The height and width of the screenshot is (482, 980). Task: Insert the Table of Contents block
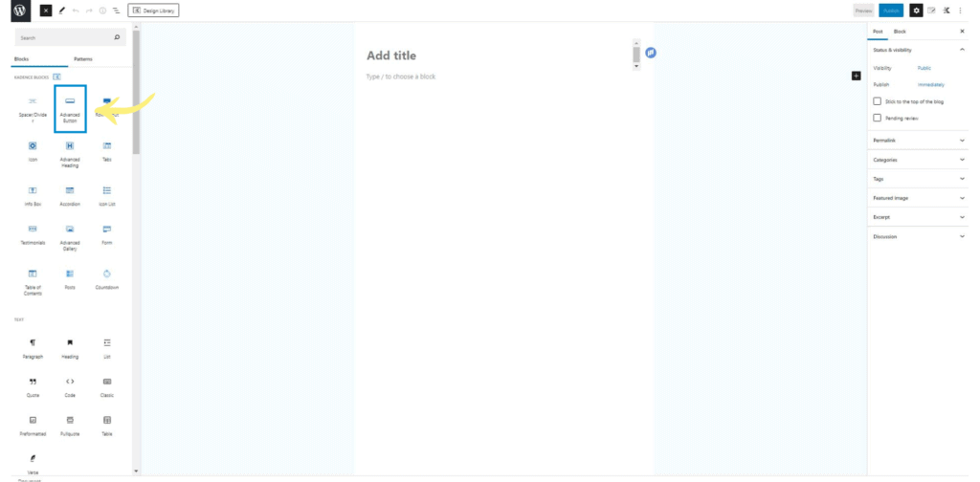click(x=33, y=281)
